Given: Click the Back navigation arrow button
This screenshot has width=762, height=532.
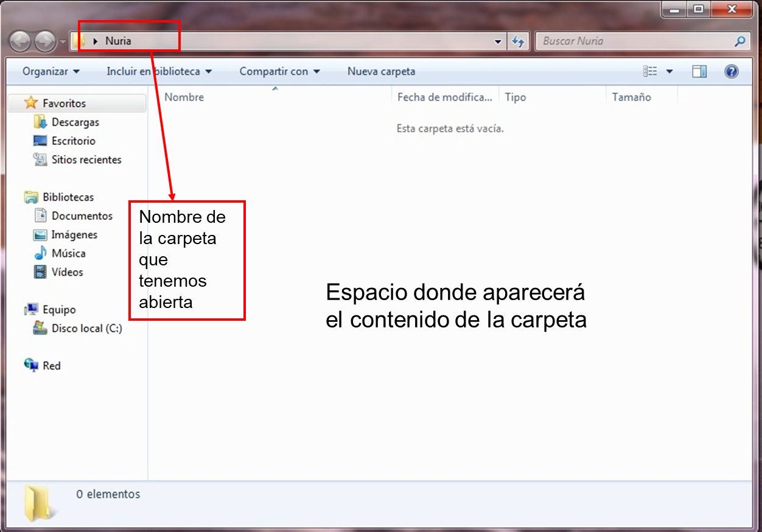Looking at the screenshot, I should pyautogui.click(x=20, y=41).
